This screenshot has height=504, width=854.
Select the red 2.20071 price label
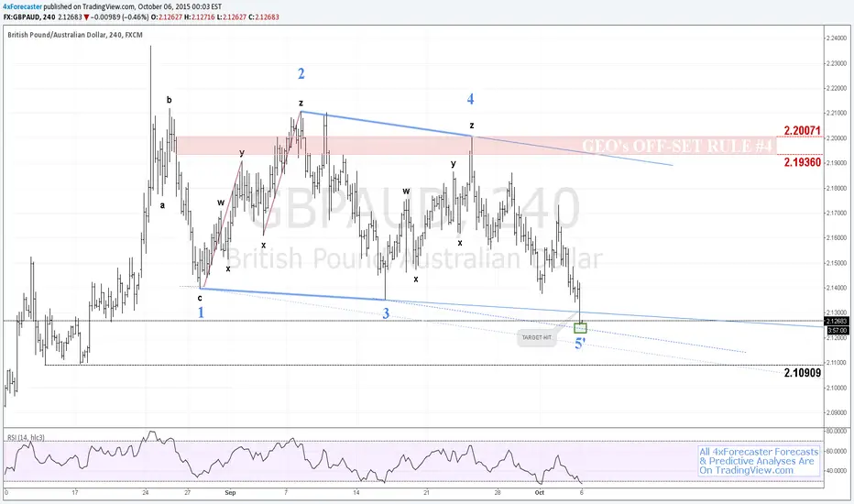pyautogui.click(x=803, y=130)
